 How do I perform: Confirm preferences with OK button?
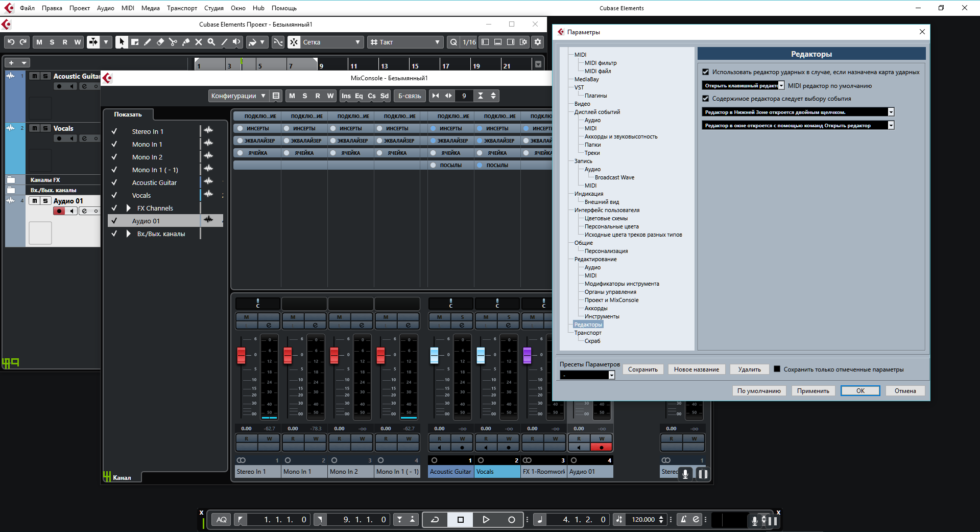(x=861, y=391)
